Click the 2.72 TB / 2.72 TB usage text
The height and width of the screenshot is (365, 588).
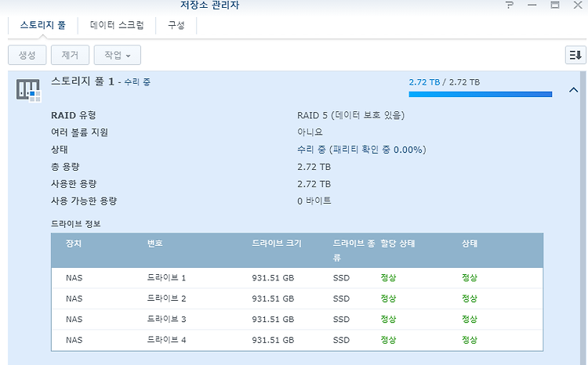pyautogui.click(x=445, y=82)
